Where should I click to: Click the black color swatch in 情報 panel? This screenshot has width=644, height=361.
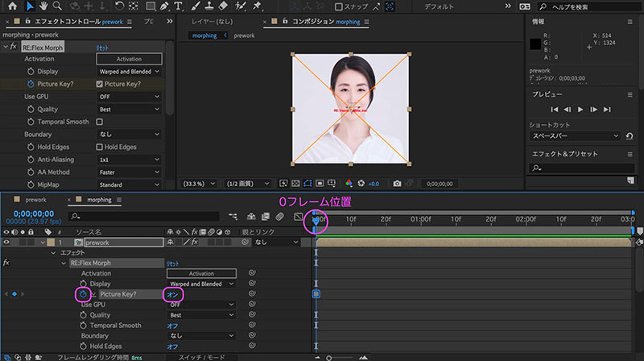535,44
